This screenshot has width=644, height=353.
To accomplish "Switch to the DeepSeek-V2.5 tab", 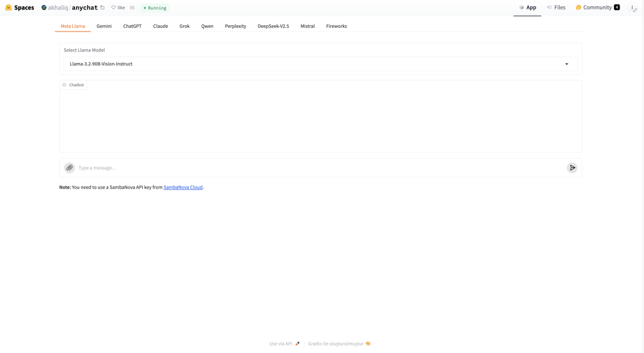I will click(273, 26).
